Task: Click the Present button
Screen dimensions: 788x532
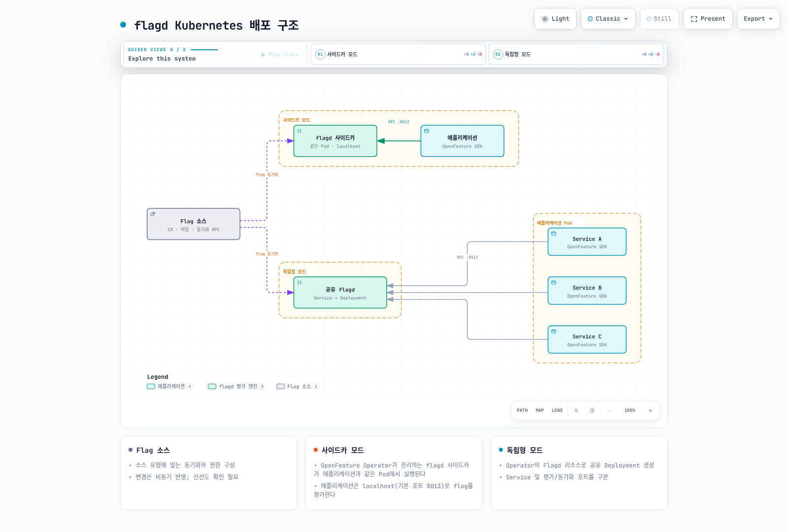Action: pyautogui.click(x=708, y=19)
